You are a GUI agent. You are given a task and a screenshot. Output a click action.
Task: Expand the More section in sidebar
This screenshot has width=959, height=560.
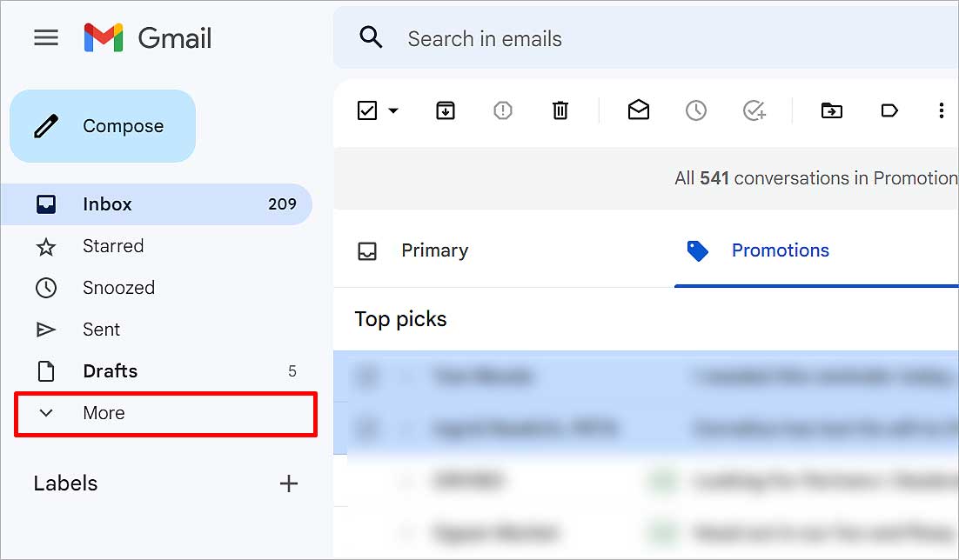(x=165, y=413)
